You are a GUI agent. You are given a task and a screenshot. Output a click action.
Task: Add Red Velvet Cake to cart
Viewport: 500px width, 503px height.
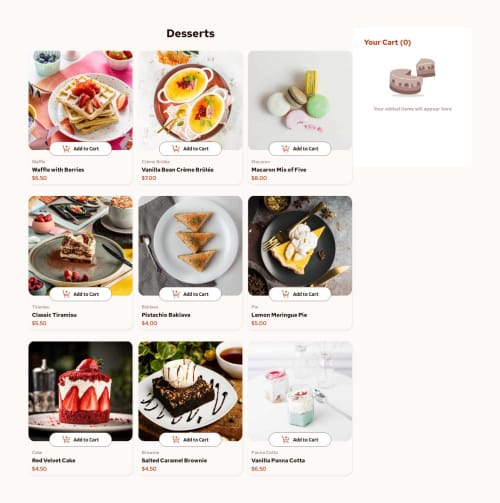pyautogui.click(x=80, y=440)
